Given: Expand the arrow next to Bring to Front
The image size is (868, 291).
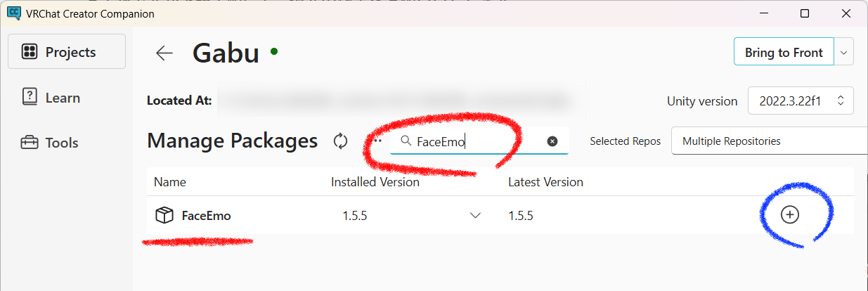Looking at the screenshot, I should point(844,53).
